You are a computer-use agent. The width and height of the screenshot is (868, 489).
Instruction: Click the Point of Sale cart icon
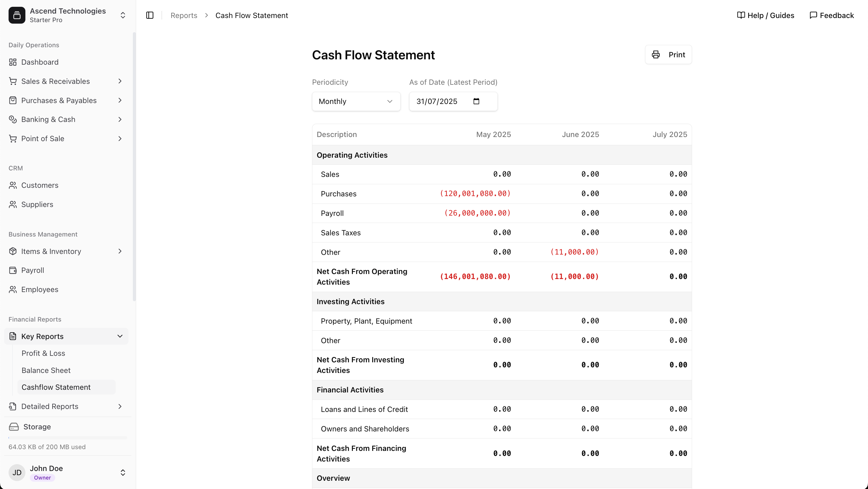[13, 138]
